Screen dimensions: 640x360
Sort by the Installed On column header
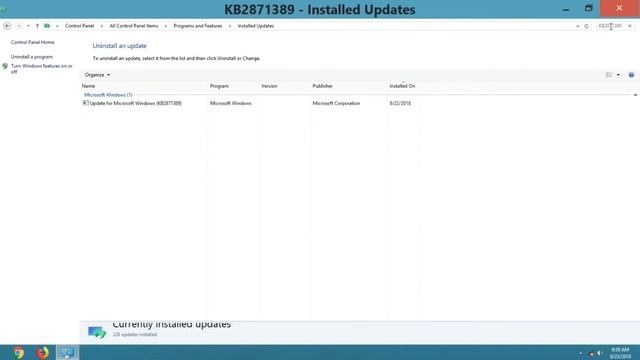tap(402, 86)
